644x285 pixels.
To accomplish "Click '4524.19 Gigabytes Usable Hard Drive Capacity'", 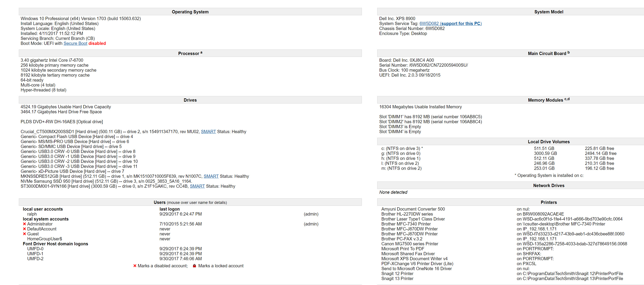I will (66, 107).
